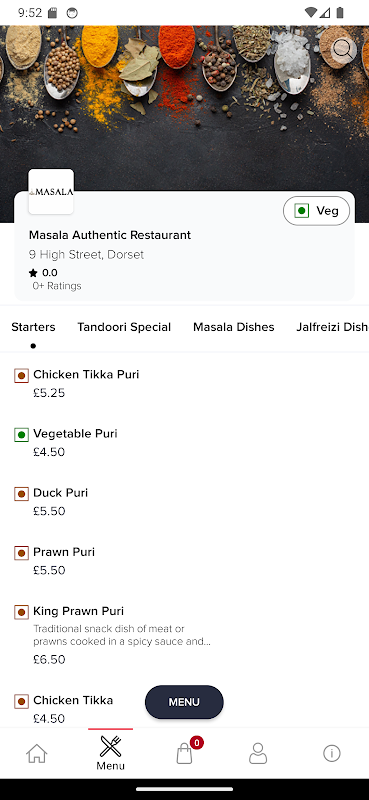The image size is (369, 800).
Task: Tap the green veg marker on Vegetable Puri
Action: [x=21, y=435]
